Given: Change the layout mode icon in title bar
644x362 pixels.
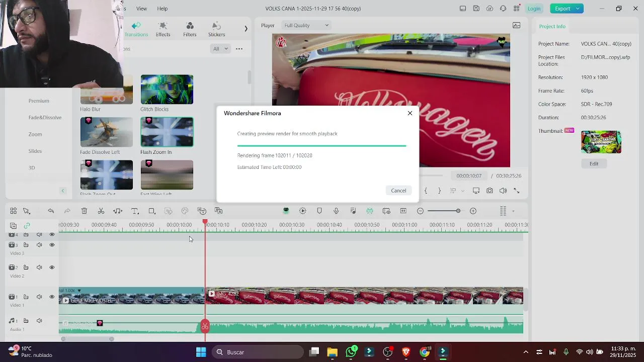Looking at the screenshot, I should pyautogui.click(x=463, y=9).
